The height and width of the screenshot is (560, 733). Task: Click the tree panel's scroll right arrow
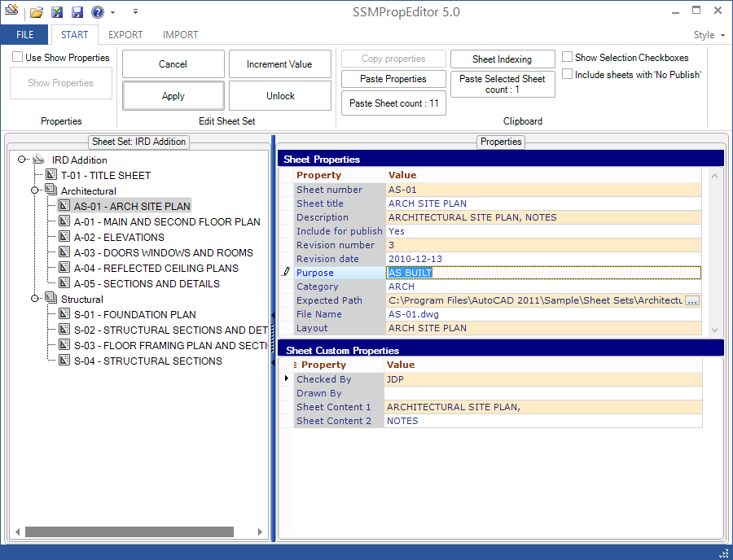[x=260, y=532]
